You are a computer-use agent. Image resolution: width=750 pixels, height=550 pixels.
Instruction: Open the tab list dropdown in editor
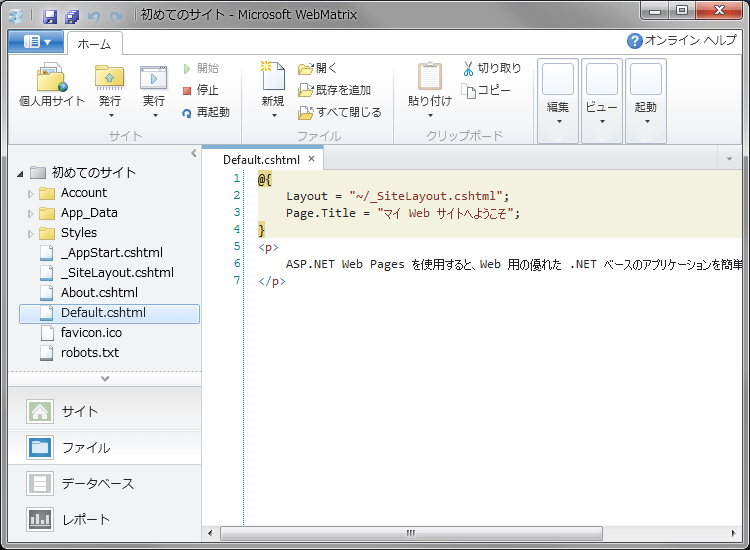[729, 159]
